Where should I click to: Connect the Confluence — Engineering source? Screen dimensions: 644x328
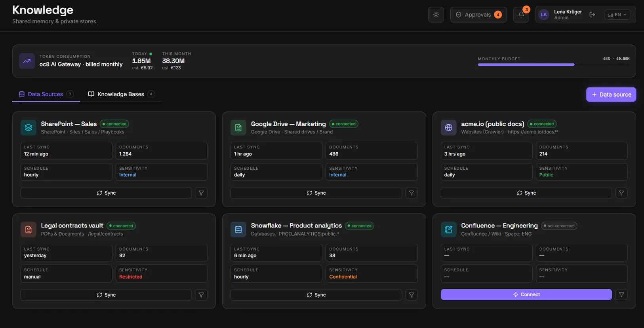click(526, 294)
